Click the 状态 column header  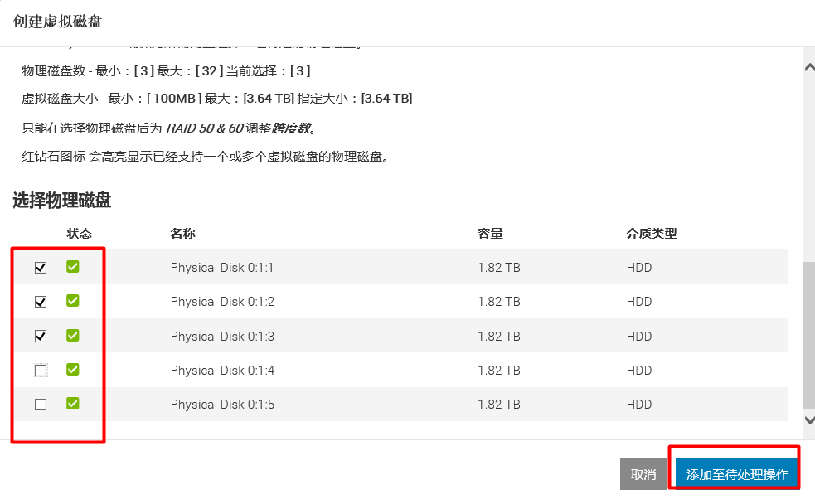[79, 233]
